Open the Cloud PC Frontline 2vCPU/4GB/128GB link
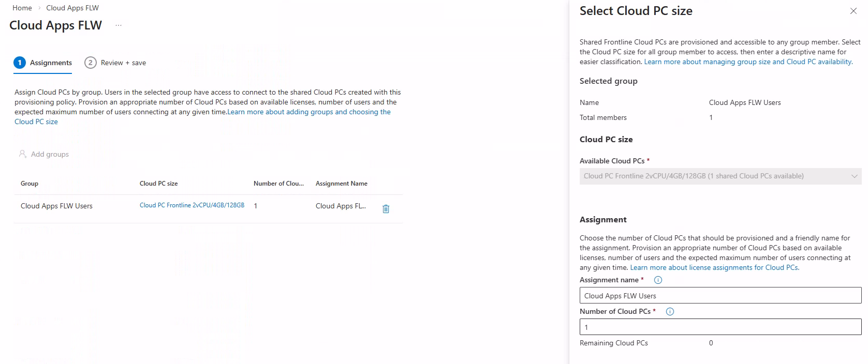The width and height of the screenshot is (868, 364). 192,205
